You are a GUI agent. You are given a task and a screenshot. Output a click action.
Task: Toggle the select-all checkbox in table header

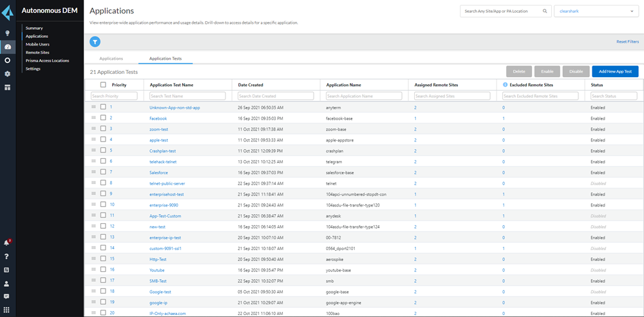[103, 85]
